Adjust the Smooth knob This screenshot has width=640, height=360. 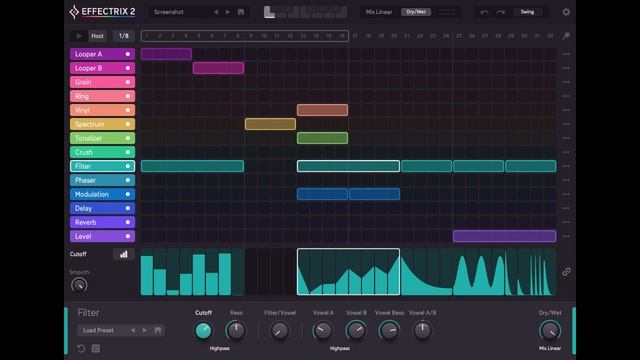click(79, 285)
